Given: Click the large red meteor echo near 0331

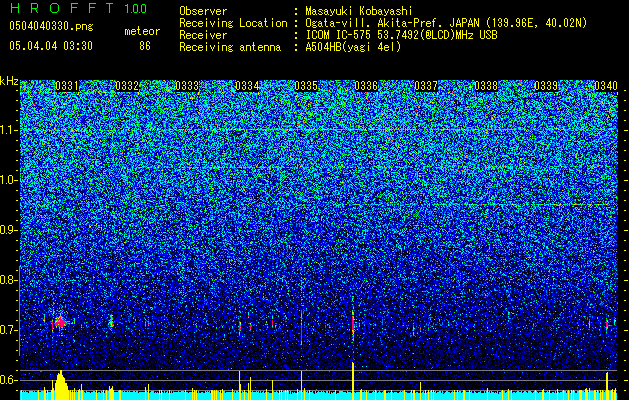Looking at the screenshot, I should [x=60, y=322].
